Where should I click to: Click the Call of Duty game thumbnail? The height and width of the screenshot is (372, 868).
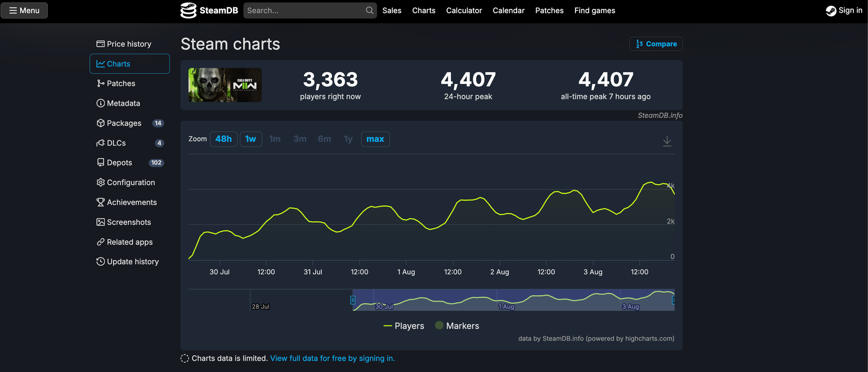pyautogui.click(x=225, y=85)
